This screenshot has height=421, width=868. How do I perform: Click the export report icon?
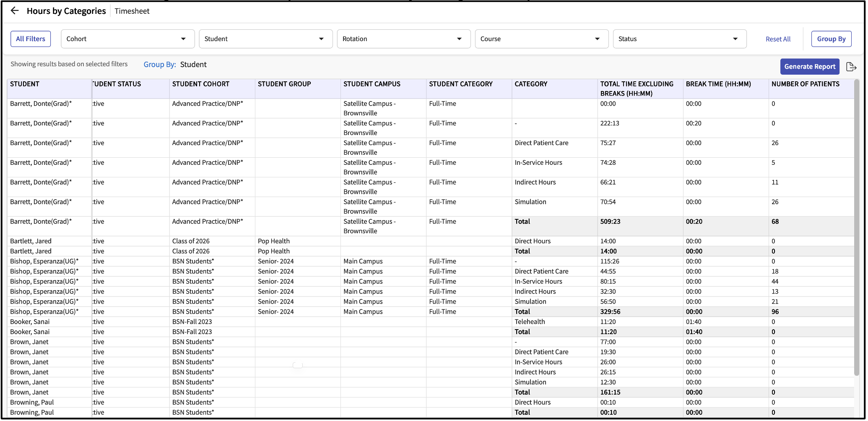pos(851,67)
